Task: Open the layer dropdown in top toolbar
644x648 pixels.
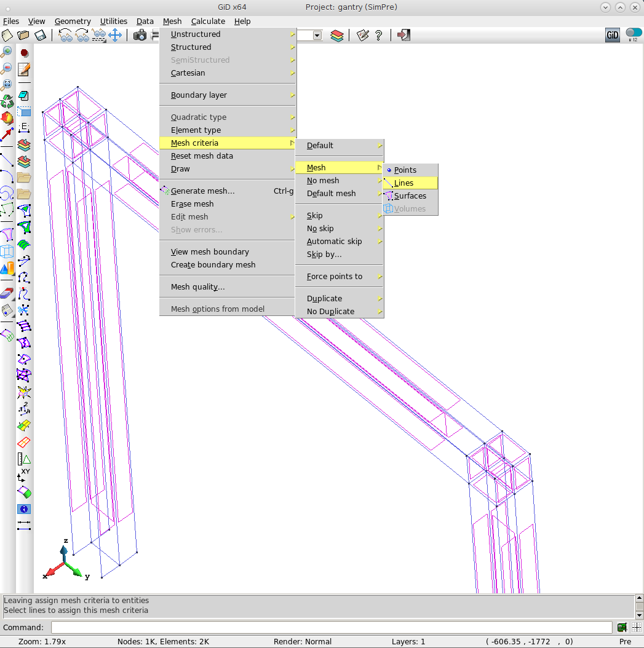Action: (317, 36)
